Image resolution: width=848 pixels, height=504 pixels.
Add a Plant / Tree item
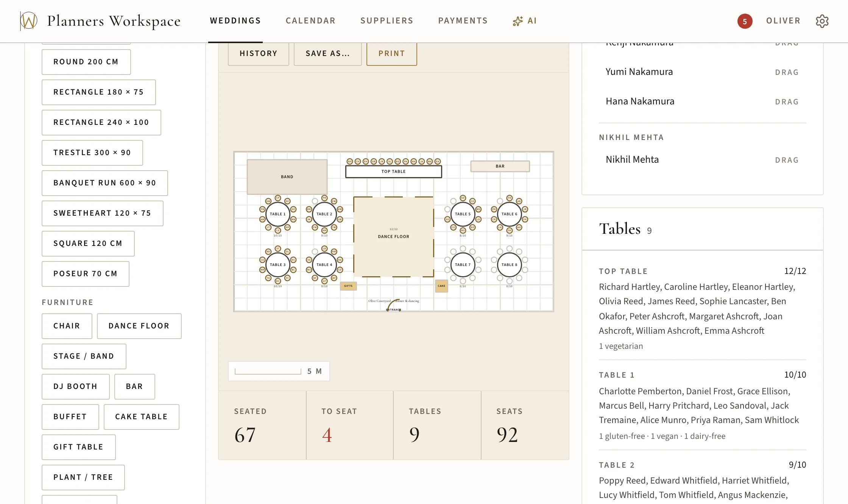coord(83,478)
